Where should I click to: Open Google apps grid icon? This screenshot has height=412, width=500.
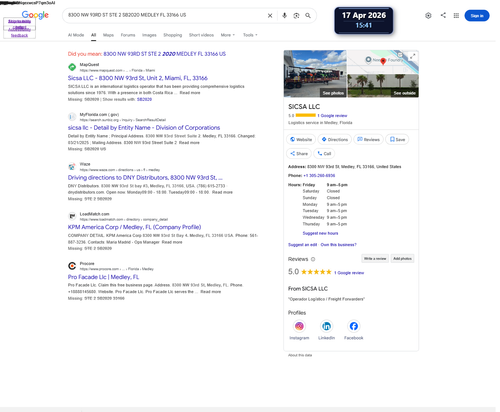[456, 16]
